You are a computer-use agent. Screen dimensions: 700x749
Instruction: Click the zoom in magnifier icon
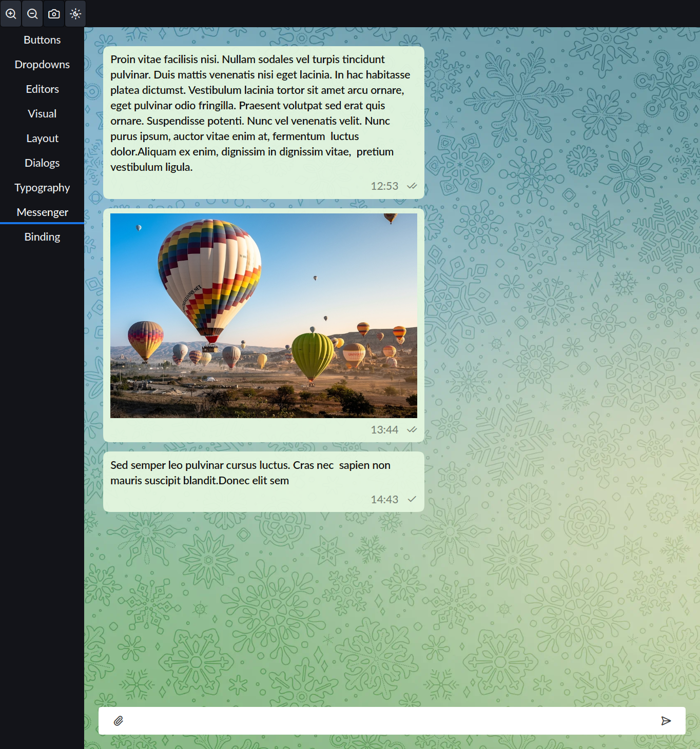click(11, 14)
